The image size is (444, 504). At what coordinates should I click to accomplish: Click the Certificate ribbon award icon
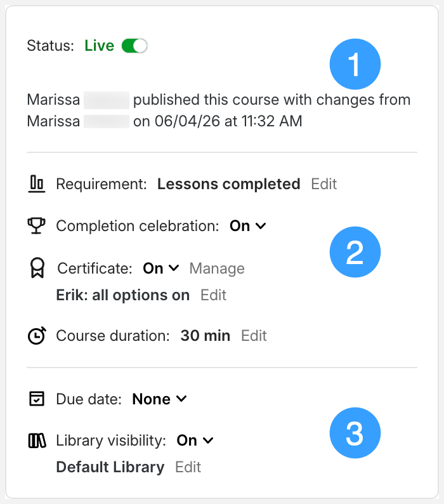37,268
